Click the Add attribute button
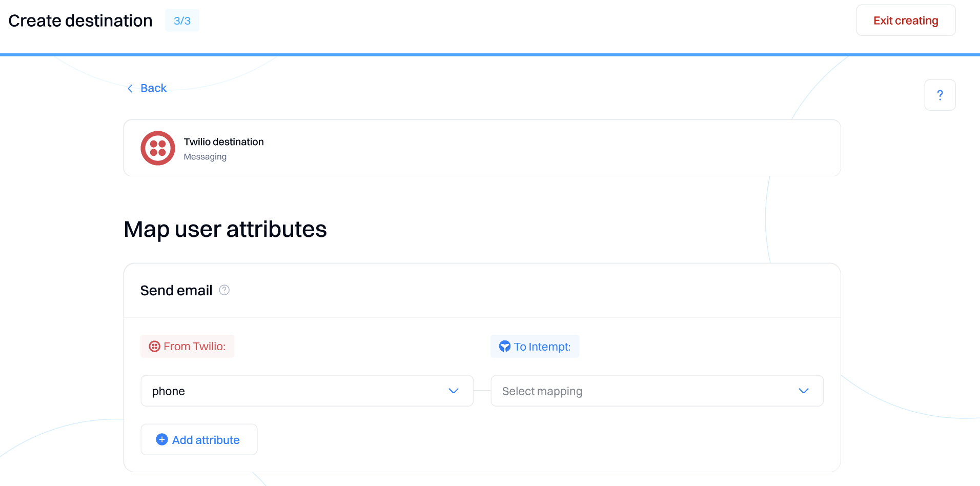 click(x=199, y=439)
